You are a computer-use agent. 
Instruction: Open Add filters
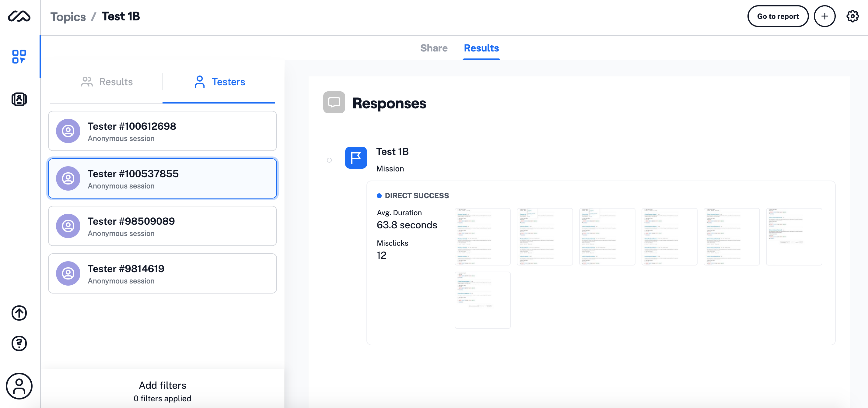click(x=163, y=385)
